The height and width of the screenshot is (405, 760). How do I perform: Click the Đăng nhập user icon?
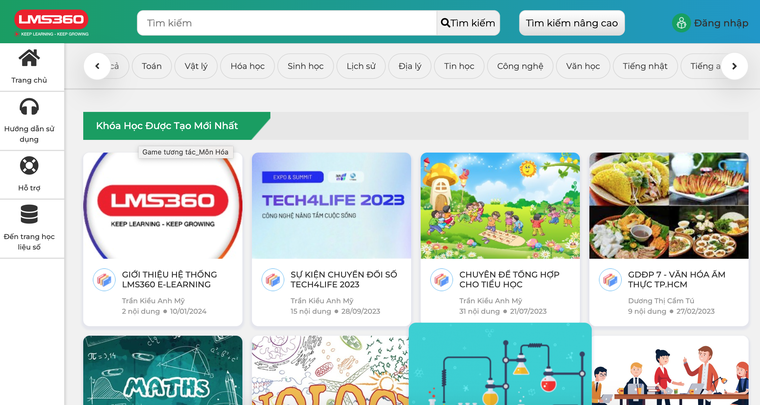click(681, 23)
